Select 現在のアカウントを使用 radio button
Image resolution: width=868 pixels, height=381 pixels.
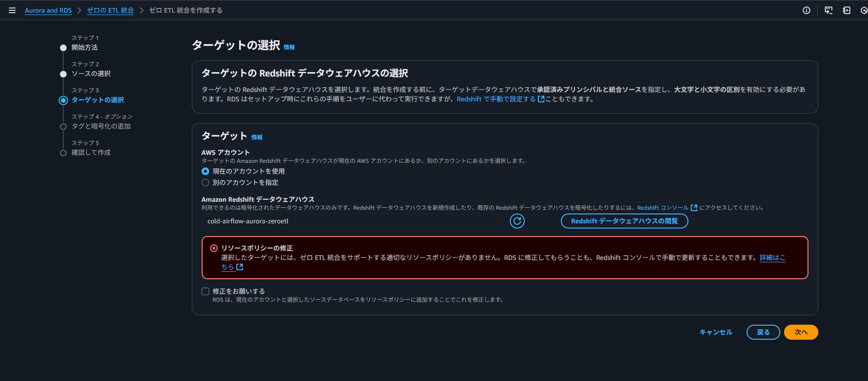[205, 171]
